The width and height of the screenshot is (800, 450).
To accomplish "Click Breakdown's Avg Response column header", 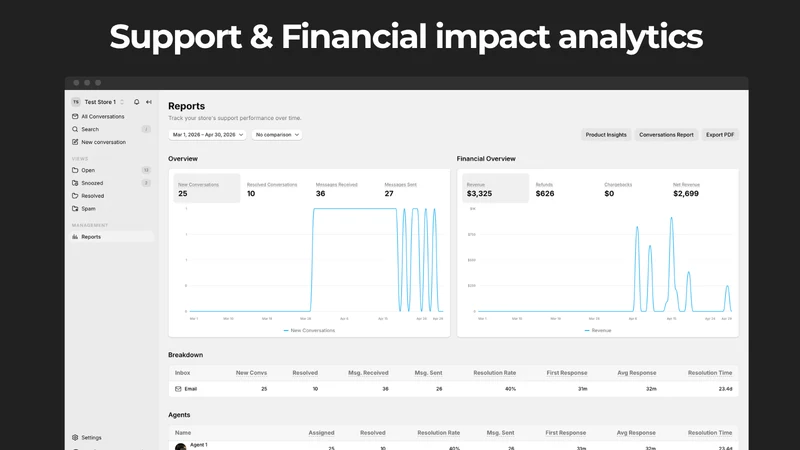I will pos(637,373).
